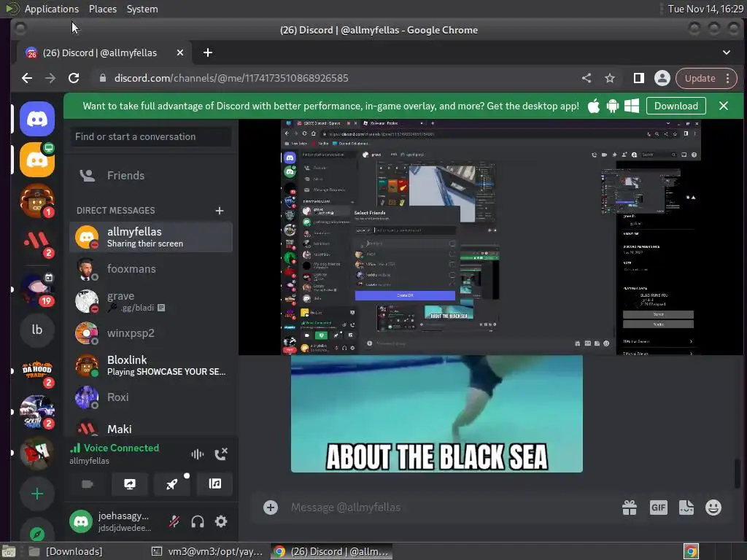Image resolution: width=747 pixels, height=560 pixels.
Task: Open Bloxlink direct message
Action: 151,365
